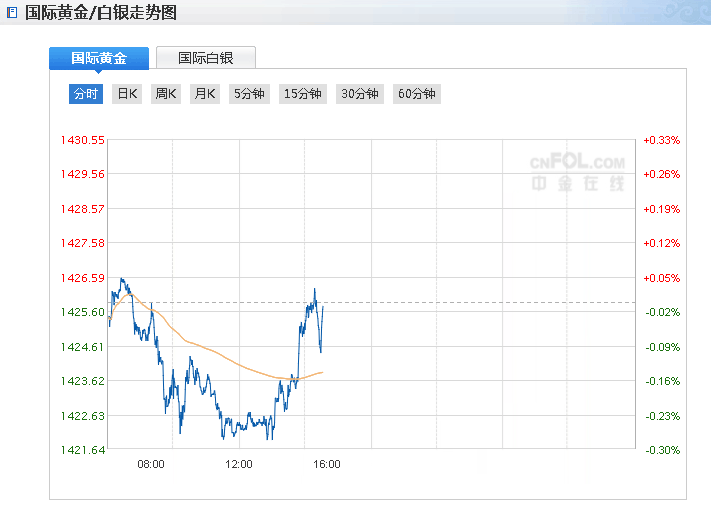Screen dimensions: 711x511
Task: Click the -0.30% percentage label
Action: 661,450
